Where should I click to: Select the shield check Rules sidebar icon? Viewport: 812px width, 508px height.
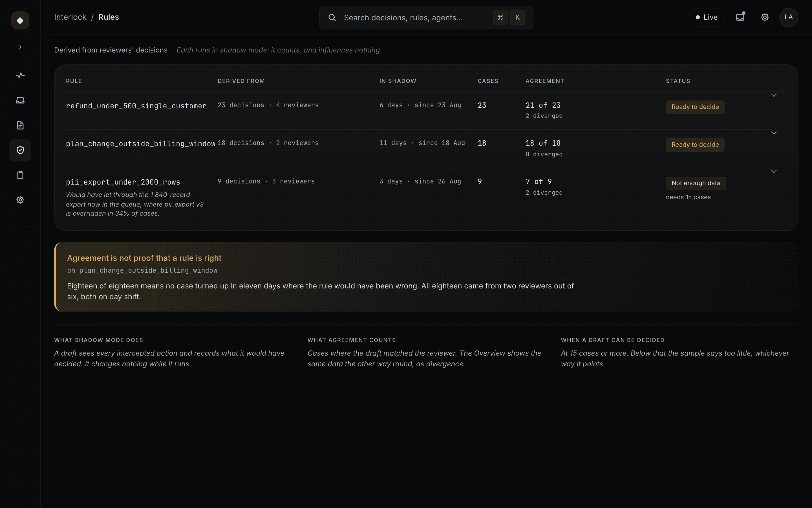tap(20, 150)
